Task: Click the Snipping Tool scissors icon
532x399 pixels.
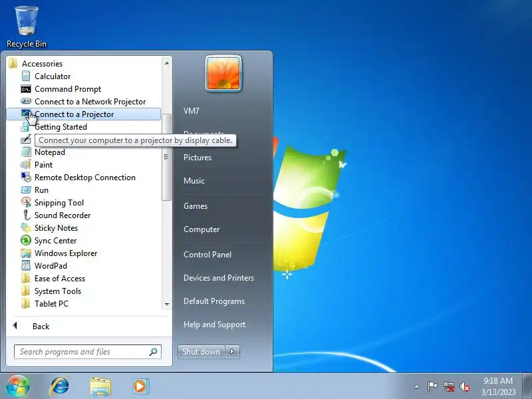Action: 26,203
